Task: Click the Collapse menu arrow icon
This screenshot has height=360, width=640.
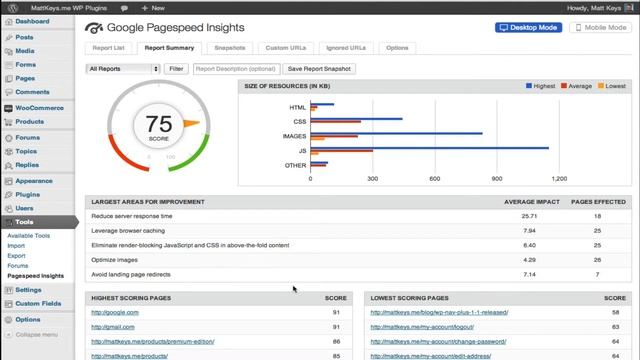Action: click(x=9, y=335)
